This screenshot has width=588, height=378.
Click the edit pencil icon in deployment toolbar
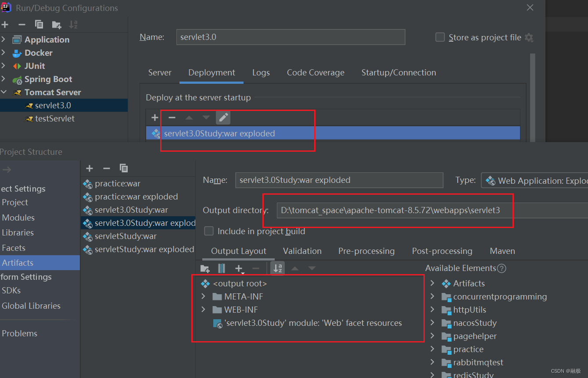click(x=223, y=118)
